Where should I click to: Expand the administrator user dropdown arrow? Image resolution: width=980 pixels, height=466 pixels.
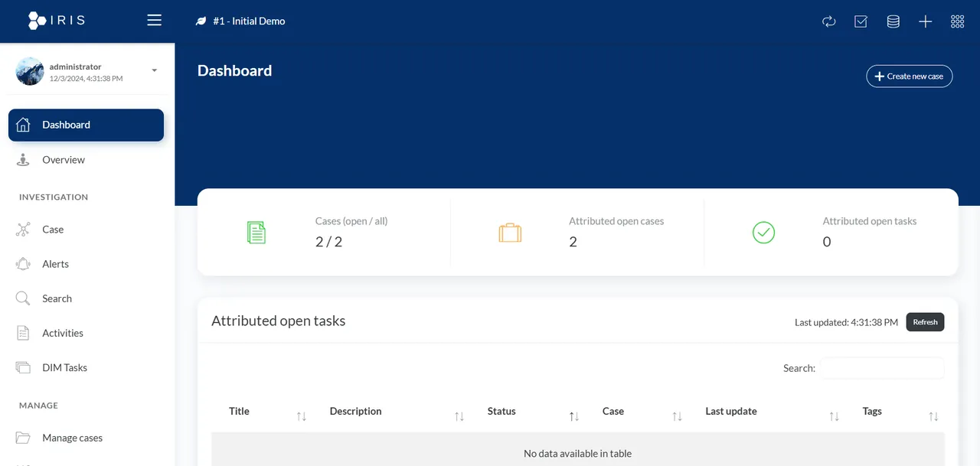click(155, 70)
